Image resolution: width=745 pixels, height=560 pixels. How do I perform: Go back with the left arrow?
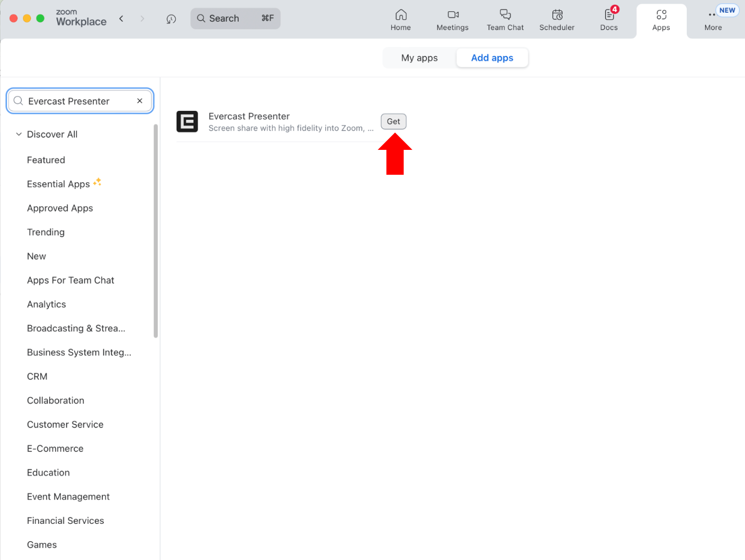pos(121,18)
